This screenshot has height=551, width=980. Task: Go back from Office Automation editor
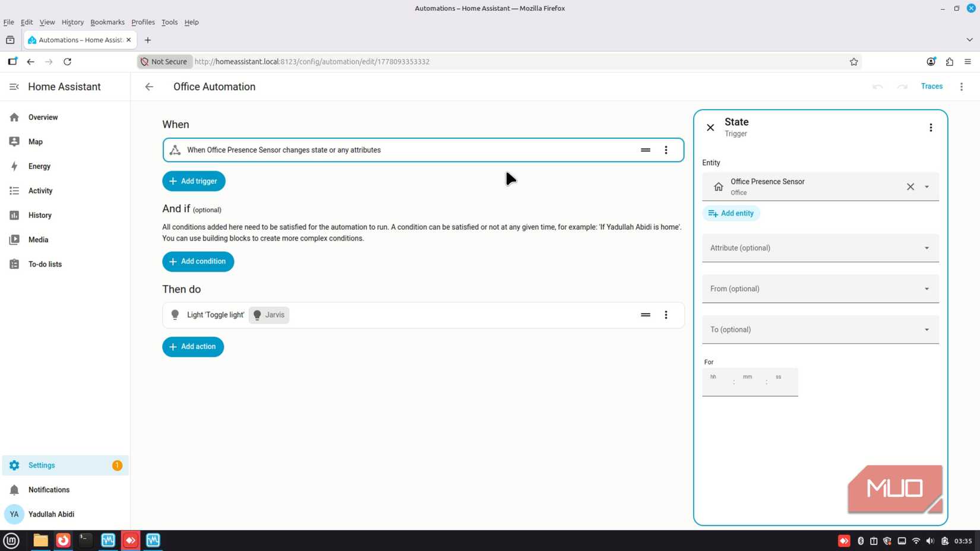click(x=149, y=87)
